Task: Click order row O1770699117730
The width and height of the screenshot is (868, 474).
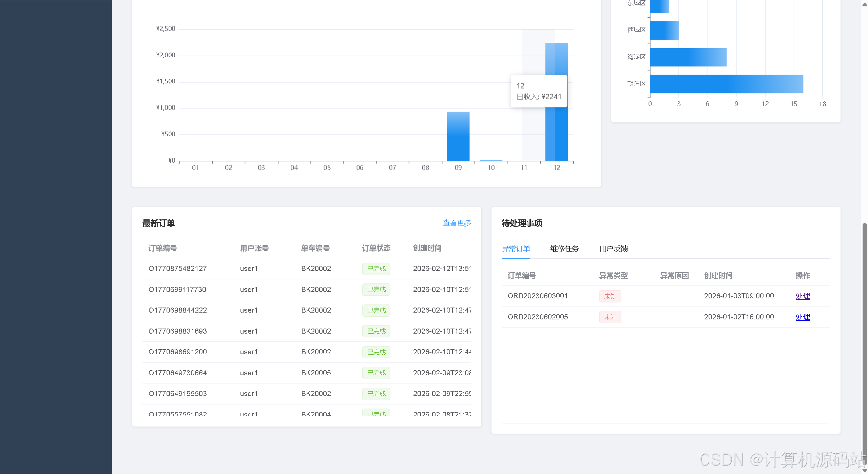Action: coord(177,290)
